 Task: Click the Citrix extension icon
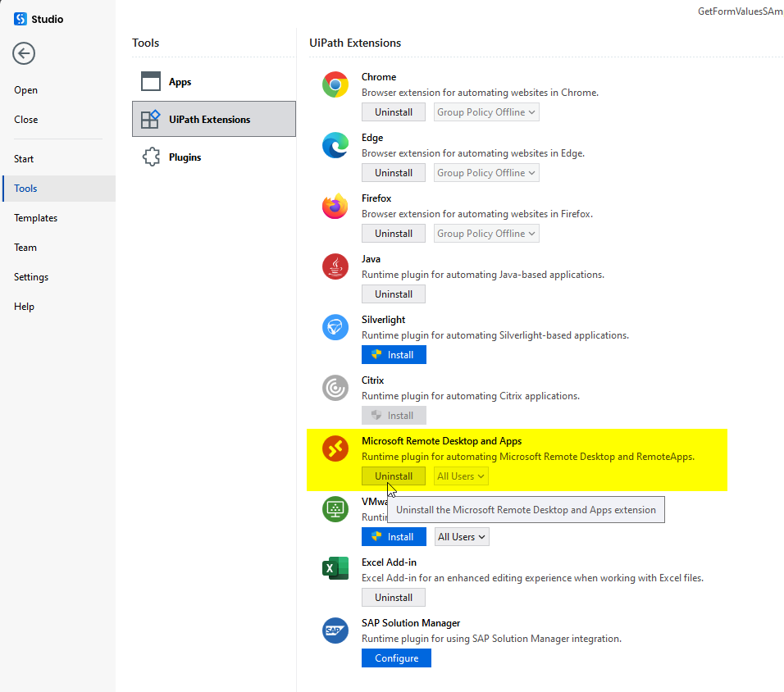pyautogui.click(x=335, y=388)
